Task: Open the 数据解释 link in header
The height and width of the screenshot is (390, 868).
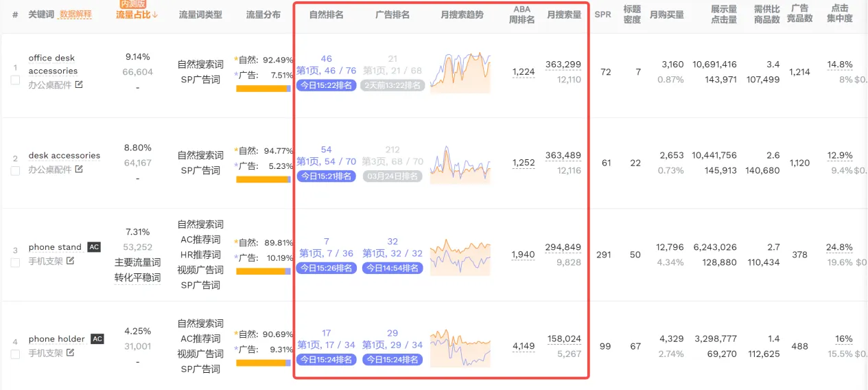Action: coord(75,14)
